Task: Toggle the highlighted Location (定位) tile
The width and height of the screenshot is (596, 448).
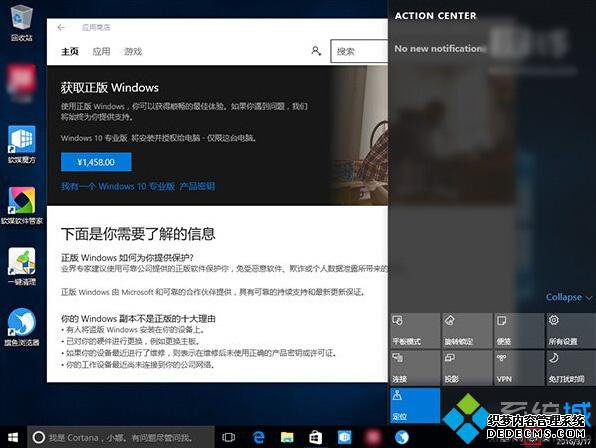Action: tap(415, 405)
